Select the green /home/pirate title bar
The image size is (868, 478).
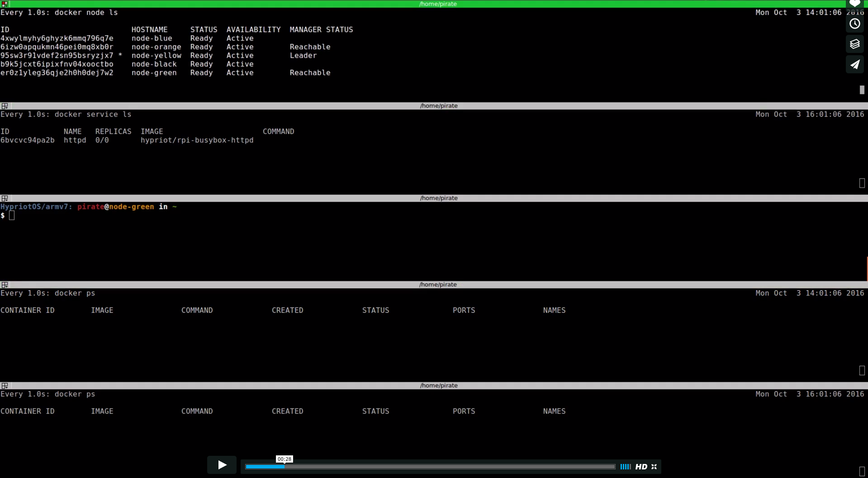coord(438,4)
